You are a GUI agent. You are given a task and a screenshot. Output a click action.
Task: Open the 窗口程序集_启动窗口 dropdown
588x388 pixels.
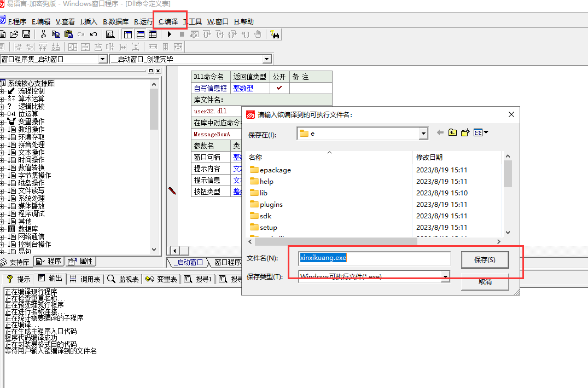(103, 59)
